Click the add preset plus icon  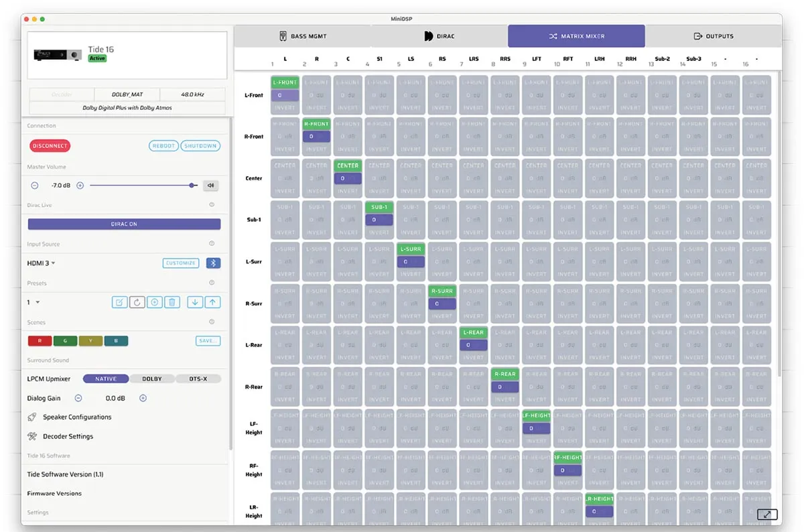tap(154, 302)
